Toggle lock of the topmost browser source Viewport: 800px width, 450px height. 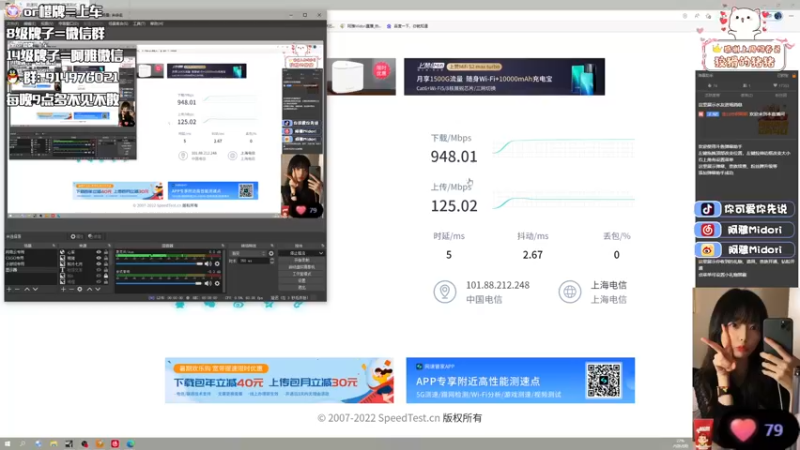click(106, 252)
